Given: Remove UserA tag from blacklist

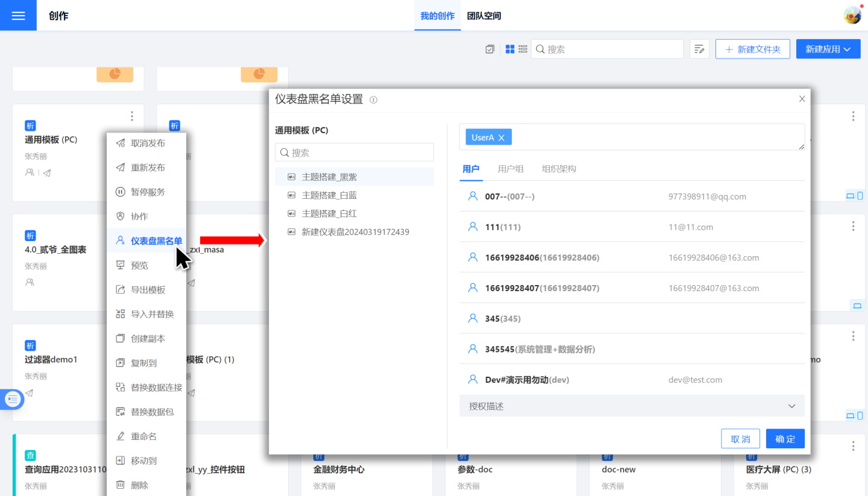Looking at the screenshot, I should (x=501, y=138).
